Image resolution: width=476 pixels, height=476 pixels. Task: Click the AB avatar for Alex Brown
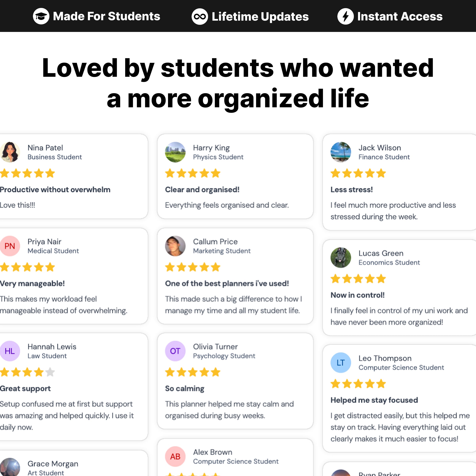[x=175, y=456]
